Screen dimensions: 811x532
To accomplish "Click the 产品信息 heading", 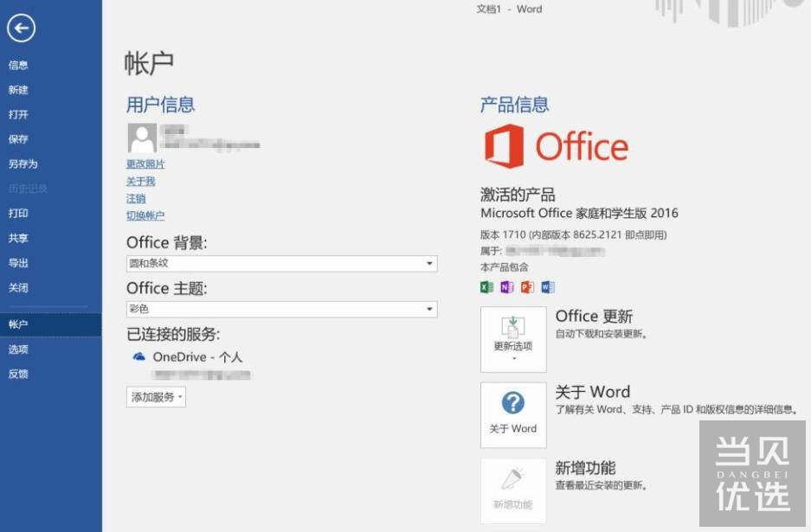I will (x=515, y=105).
